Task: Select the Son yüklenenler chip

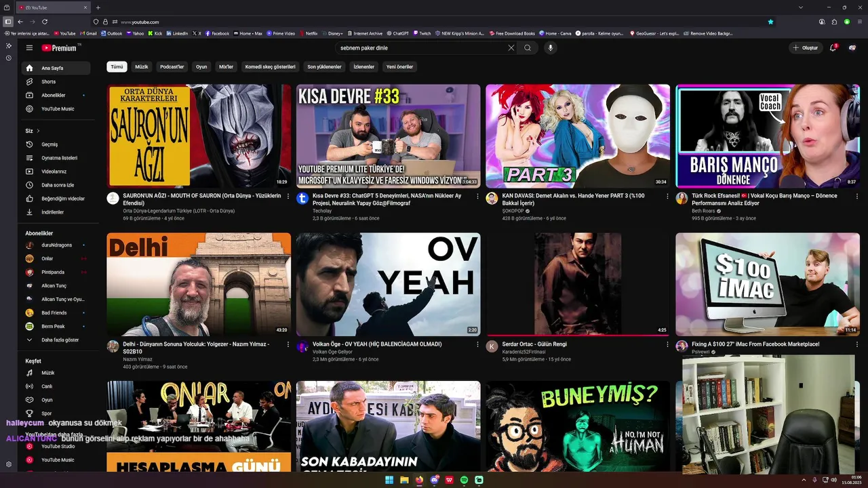Action: click(x=325, y=66)
